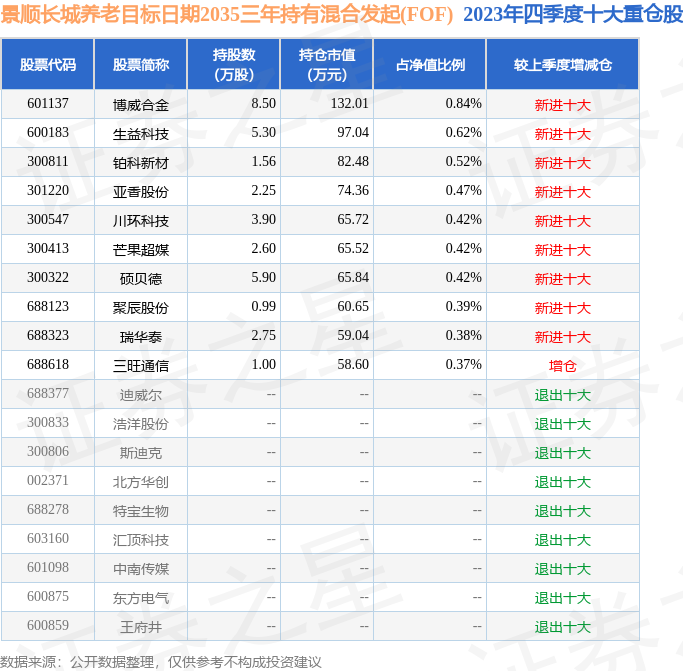Click the 股票简称 column header
Screen dimensions: 683x671
(141, 64)
